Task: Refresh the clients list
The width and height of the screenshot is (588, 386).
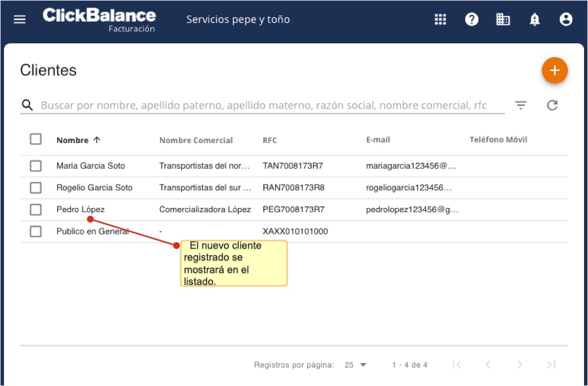Action: 552,105
